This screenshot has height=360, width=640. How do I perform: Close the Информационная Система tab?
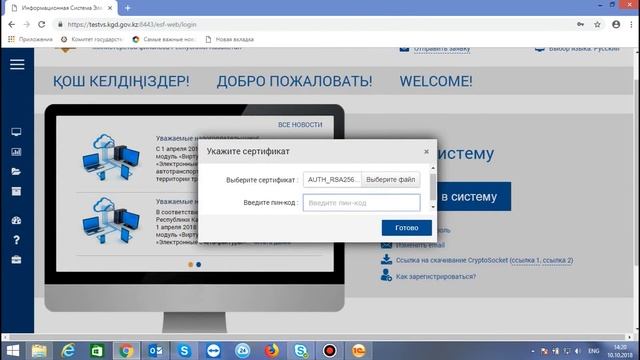click(x=110, y=8)
